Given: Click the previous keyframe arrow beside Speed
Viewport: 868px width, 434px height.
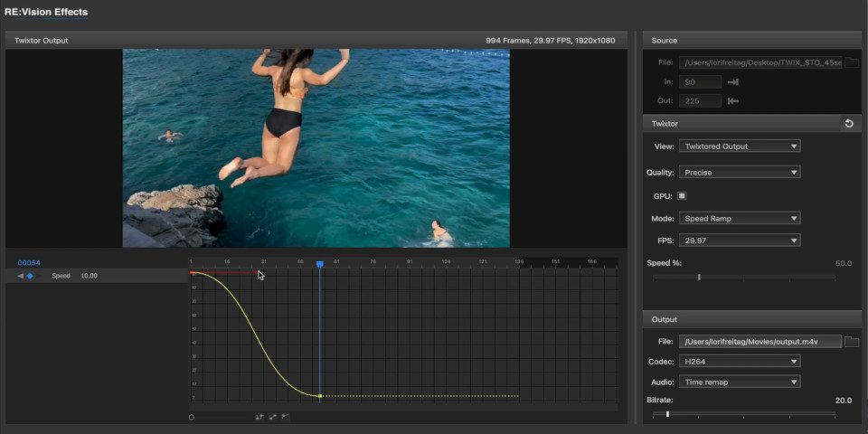Looking at the screenshot, I should (x=20, y=276).
